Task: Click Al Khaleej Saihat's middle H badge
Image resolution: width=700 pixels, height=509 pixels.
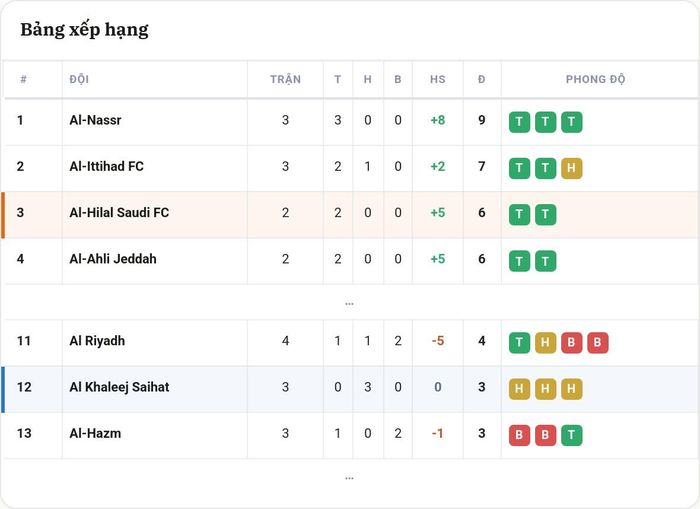Action: [x=545, y=389]
